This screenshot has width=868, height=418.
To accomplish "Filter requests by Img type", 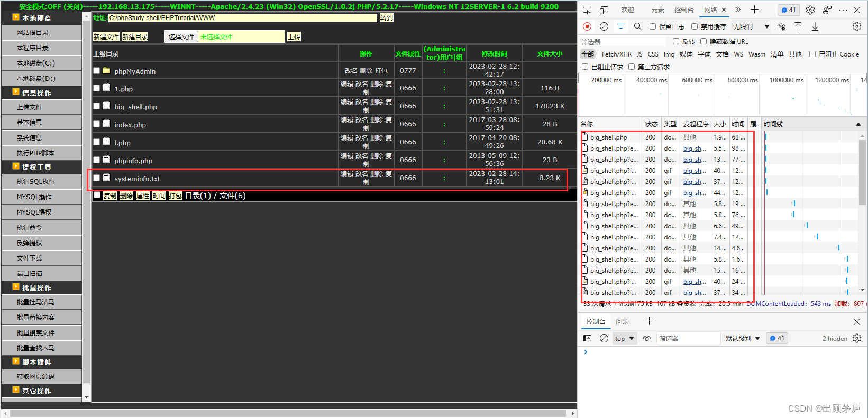I will point(669,54).
